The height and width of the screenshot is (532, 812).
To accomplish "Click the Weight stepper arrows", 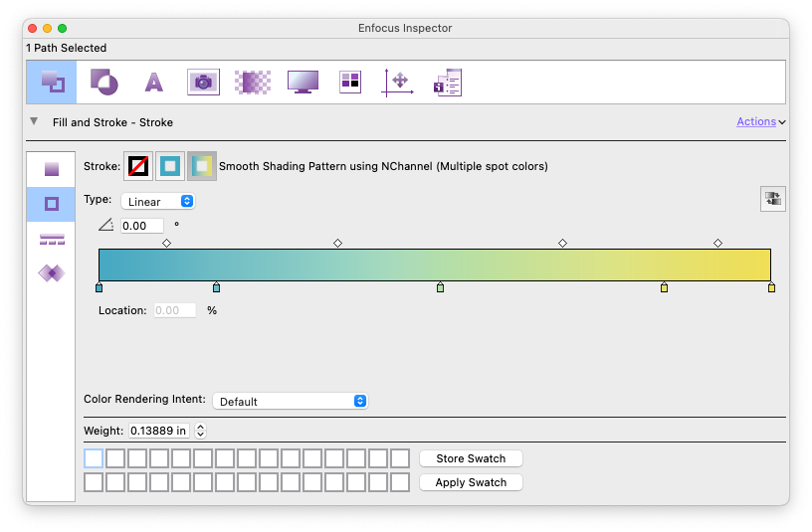I will pyautogui.click(x=200, y=431).
